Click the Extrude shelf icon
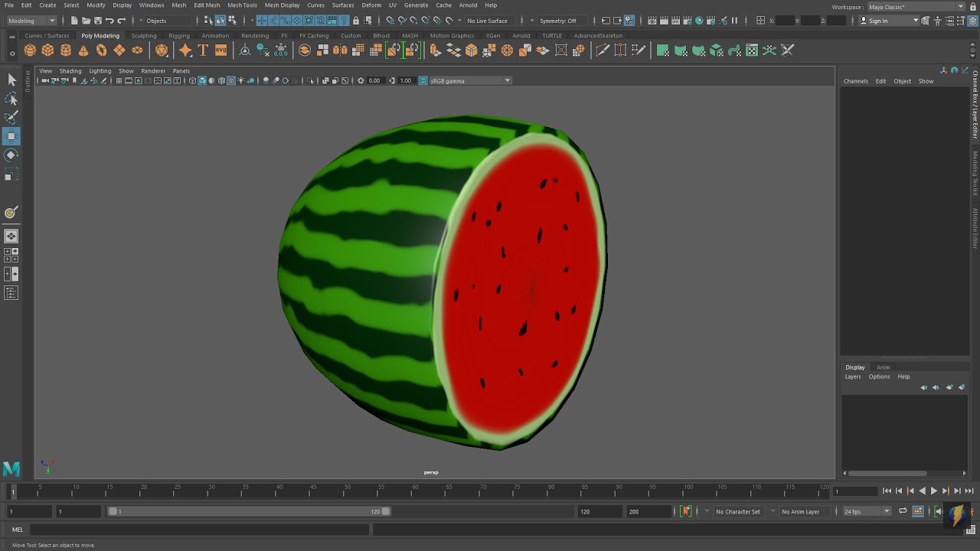This screenshot has width=980, height=551. pyautogui.click(x=435, y=51)
